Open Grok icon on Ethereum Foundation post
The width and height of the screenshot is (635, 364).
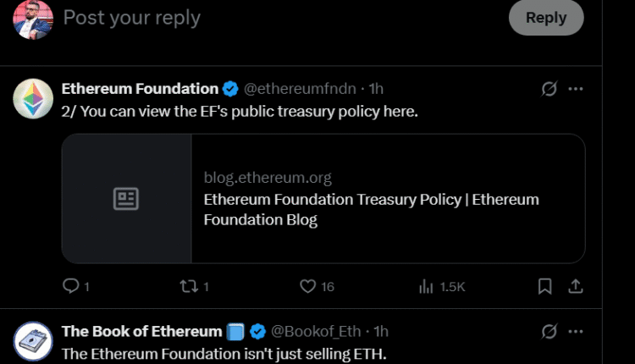549,89
